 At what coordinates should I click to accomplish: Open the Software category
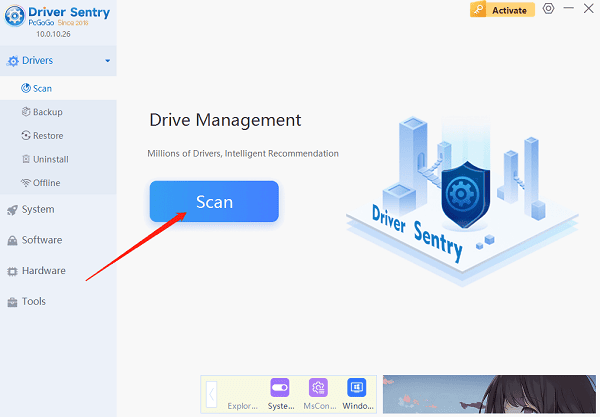coord(41,240)
